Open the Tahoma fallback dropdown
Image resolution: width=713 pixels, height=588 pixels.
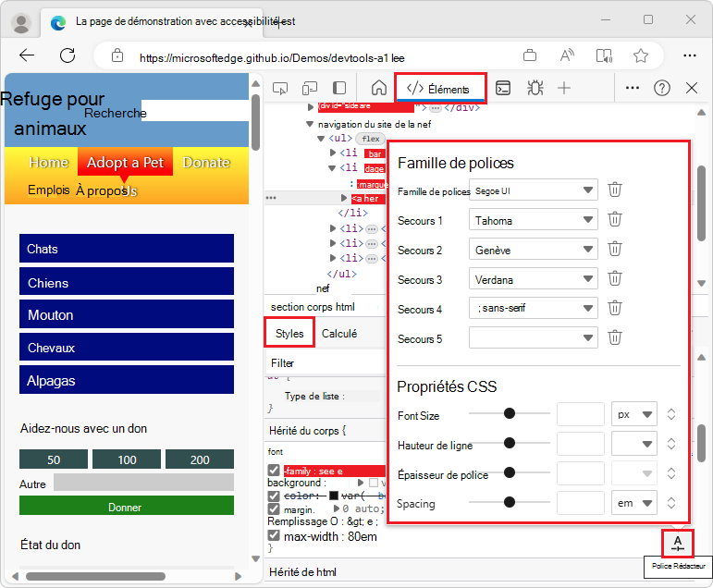(x=534, y=220)
